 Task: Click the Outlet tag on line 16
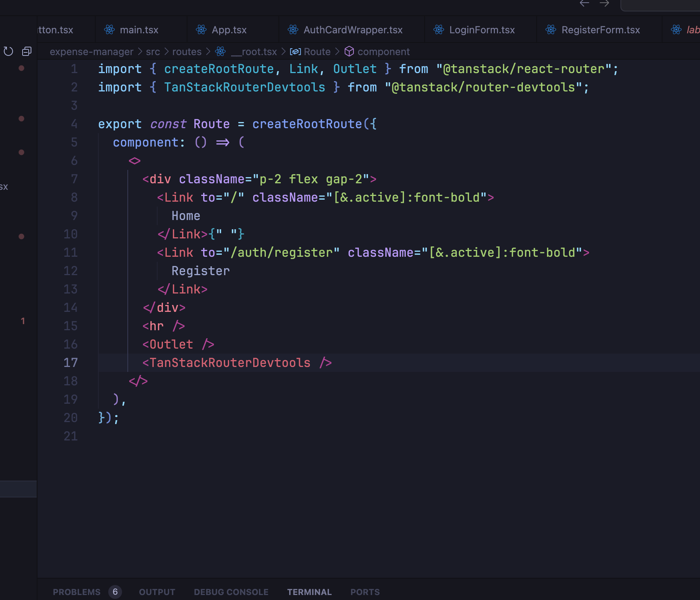tap(178, 344)
